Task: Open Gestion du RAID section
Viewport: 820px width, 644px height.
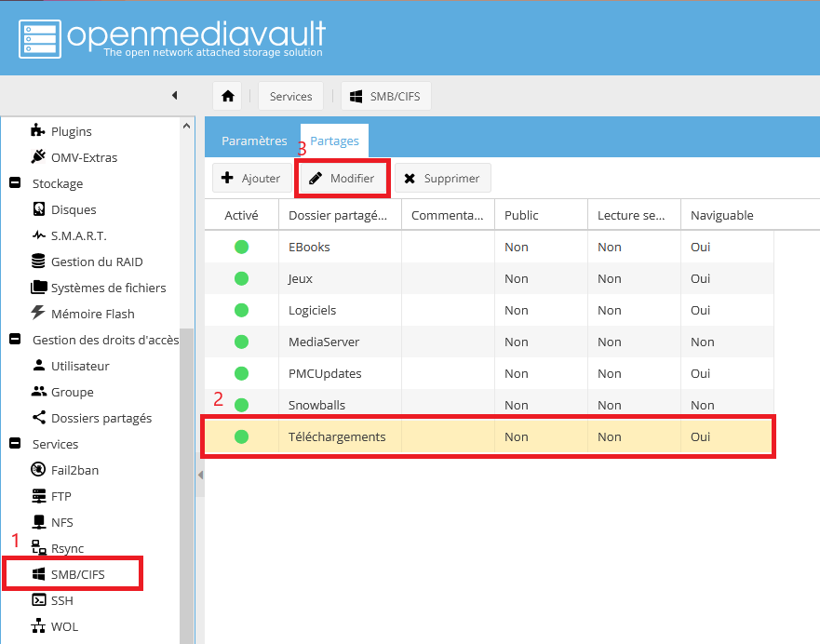Action: pyautogui.click(x=96, y=262)
